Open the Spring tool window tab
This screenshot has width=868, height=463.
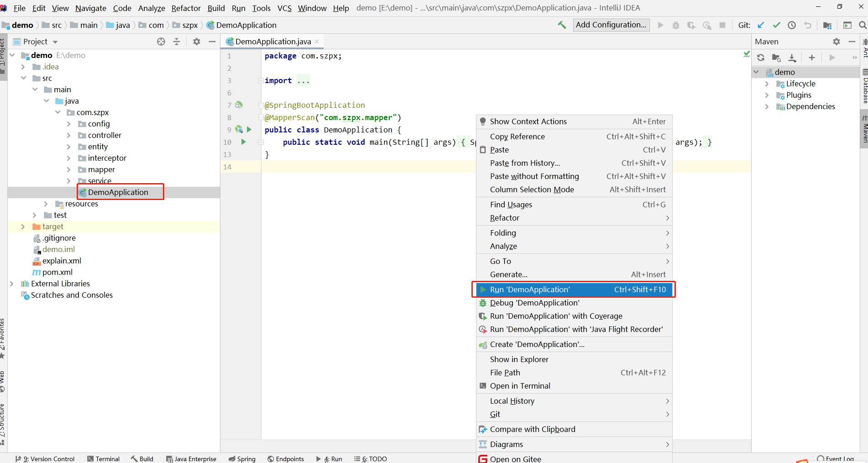pyautogui.click(x=242, y=458)
